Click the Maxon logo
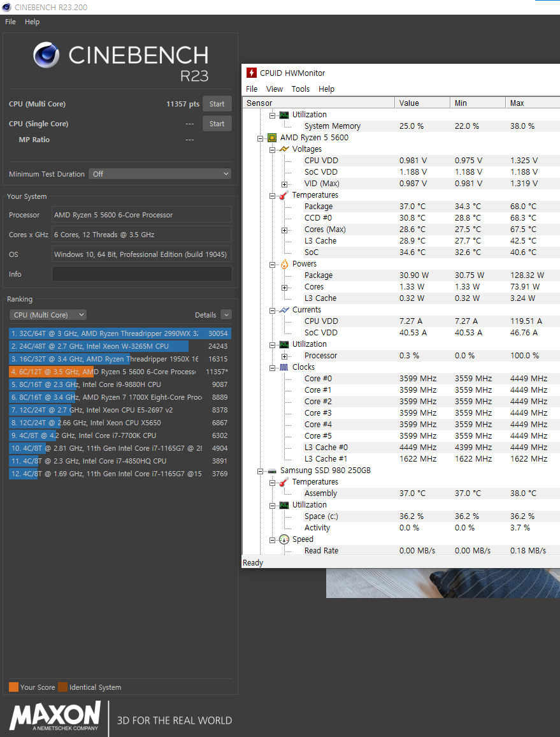The image size is (560, 737). point(55,716)
